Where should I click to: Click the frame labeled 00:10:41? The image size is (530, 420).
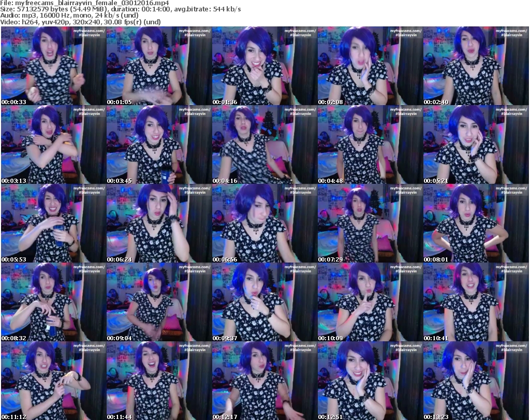[x=476, y=302]
